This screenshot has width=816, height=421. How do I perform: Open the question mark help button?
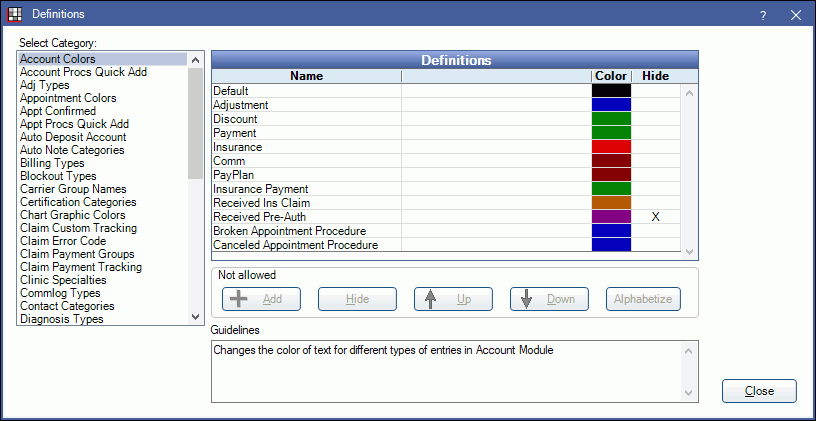click(x=763, y=15)
